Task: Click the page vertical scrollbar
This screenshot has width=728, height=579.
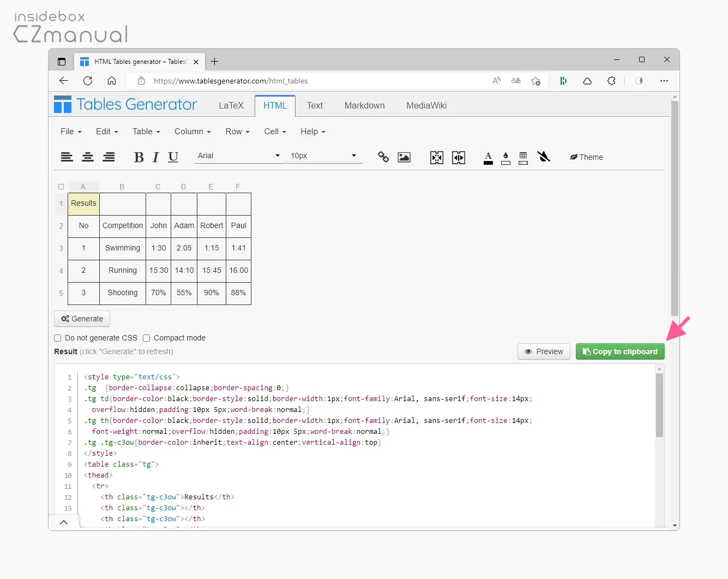Action: click(675, 207)
